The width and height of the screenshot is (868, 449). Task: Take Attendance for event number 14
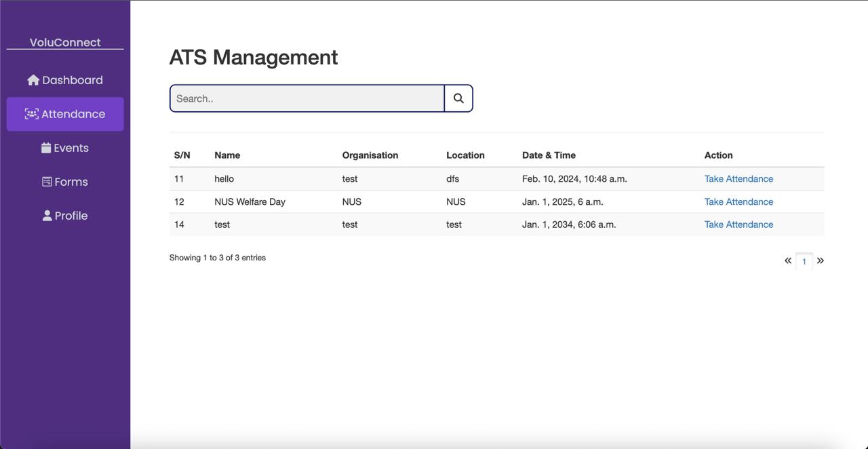pos(738,224)
